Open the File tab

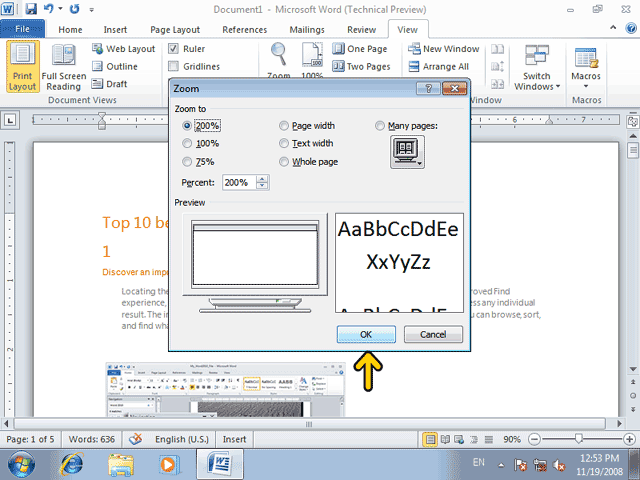click(22, 29)
